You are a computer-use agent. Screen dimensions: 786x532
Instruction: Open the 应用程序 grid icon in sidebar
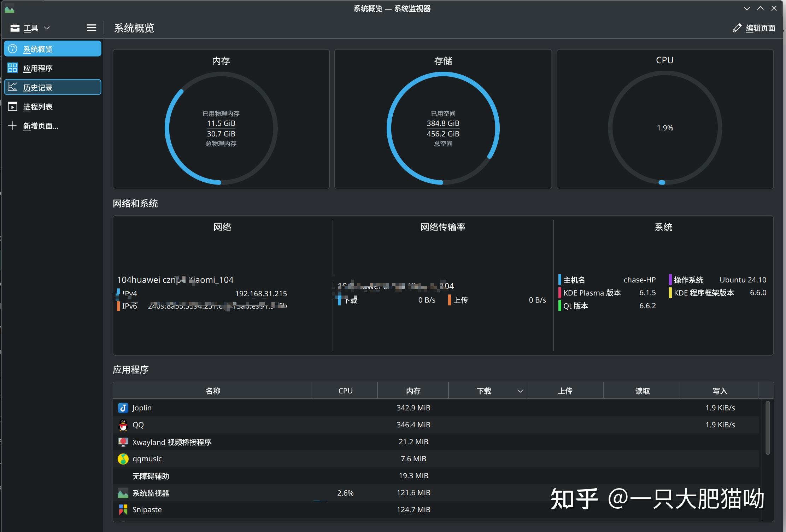(13, 68)
